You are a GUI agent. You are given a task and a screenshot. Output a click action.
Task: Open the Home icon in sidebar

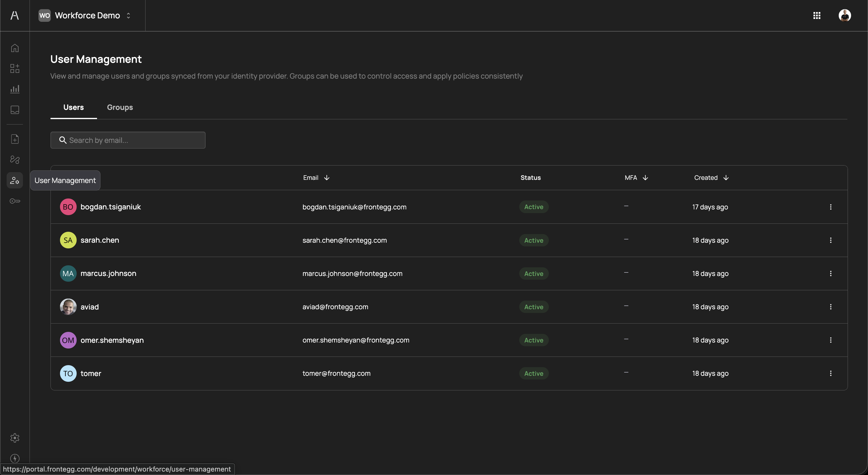[15, 48]
